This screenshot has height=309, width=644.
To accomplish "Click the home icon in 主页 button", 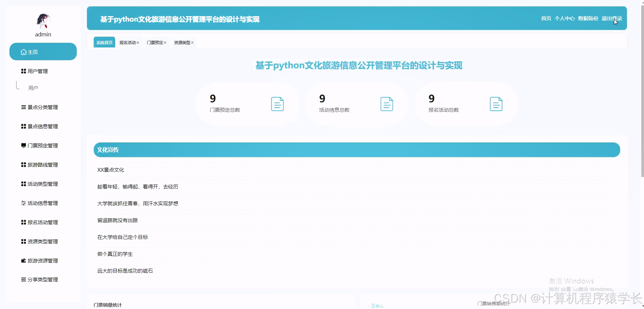I will click(24, 52).
